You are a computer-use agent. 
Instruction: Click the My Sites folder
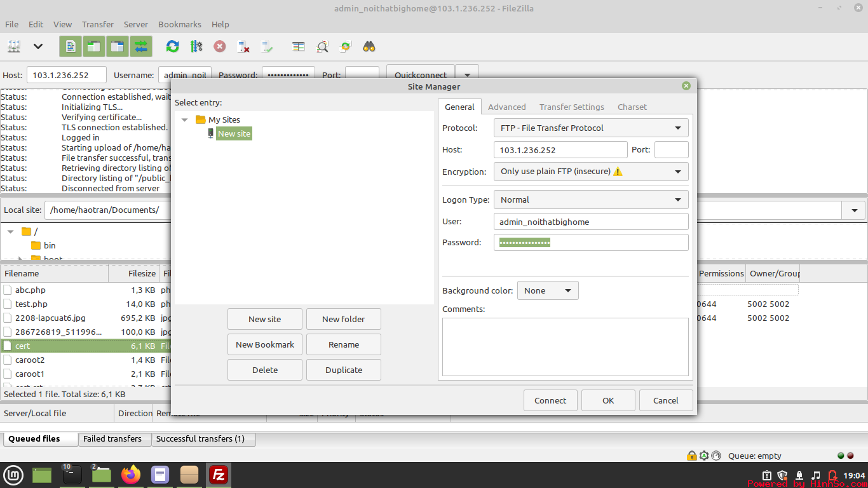tap(218, 119)
